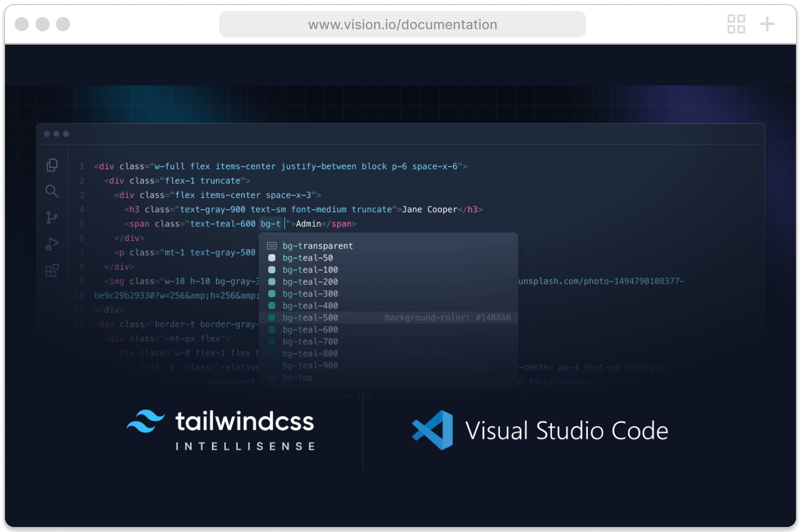
Task: Click the browser tab grid icon
Action: [x=736, y=24]
